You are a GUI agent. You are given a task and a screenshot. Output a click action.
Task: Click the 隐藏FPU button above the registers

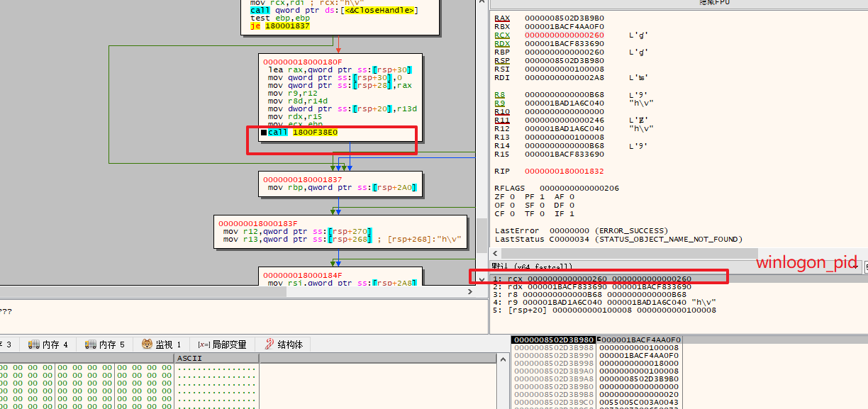[714, 3]
